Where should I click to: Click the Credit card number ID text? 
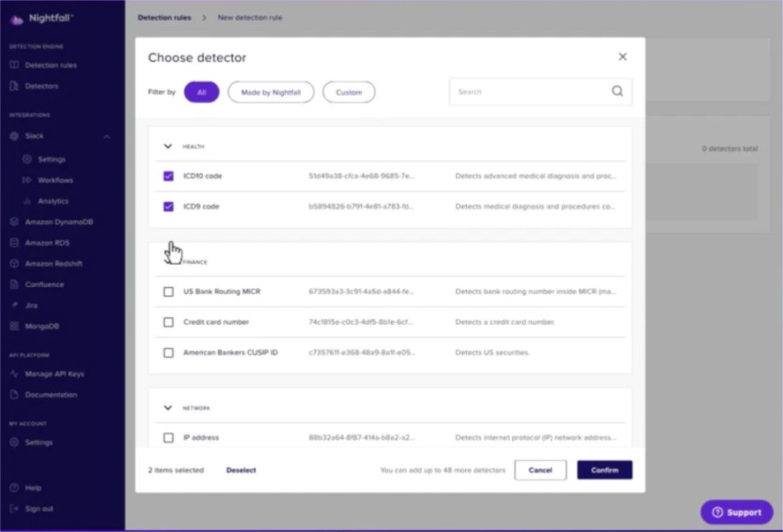[x=360, y=322]
